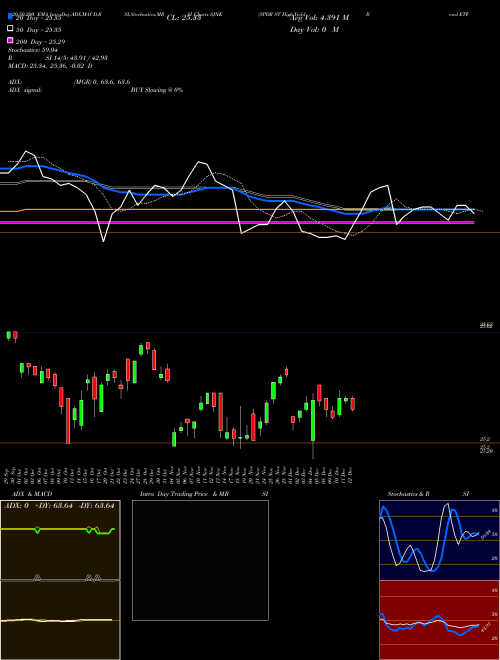
Task: Click the blue 20 Day legend swatch
Action: click(10, 17)
